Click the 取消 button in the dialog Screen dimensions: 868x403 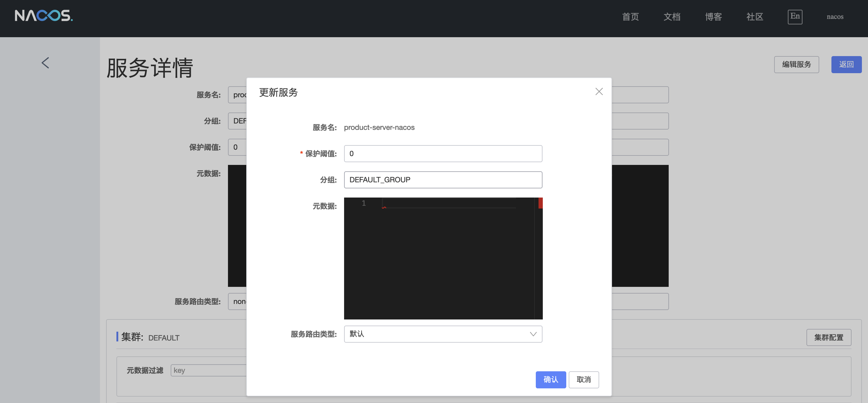[584, 380]
